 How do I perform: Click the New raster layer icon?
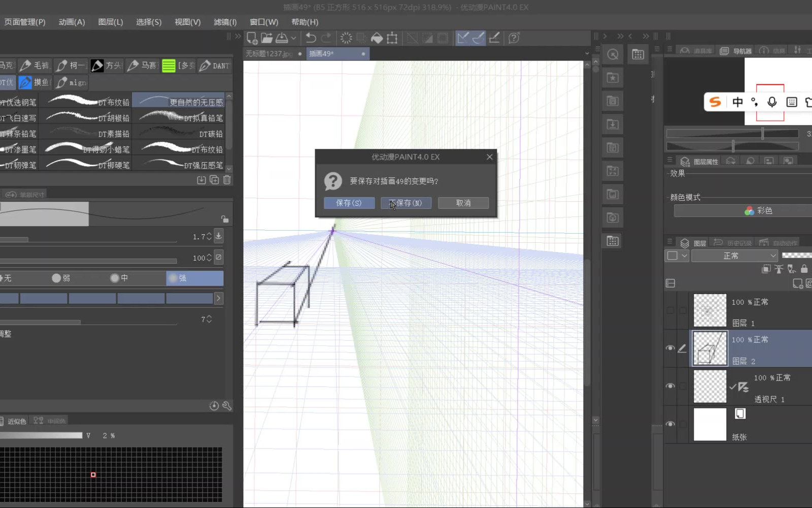click(x=798, y=283)
